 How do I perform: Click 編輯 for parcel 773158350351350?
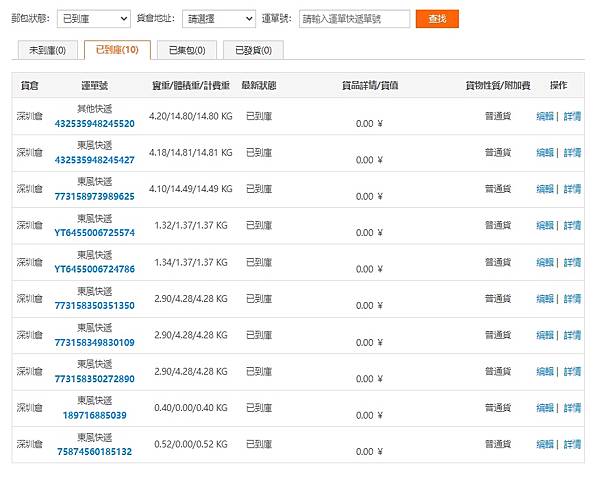coord(545,298)
